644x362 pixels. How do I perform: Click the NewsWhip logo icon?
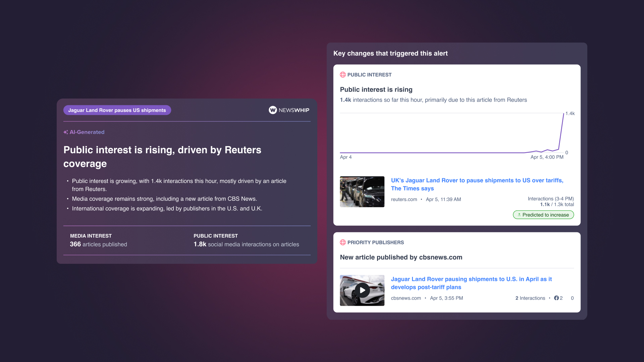(273, 110)
